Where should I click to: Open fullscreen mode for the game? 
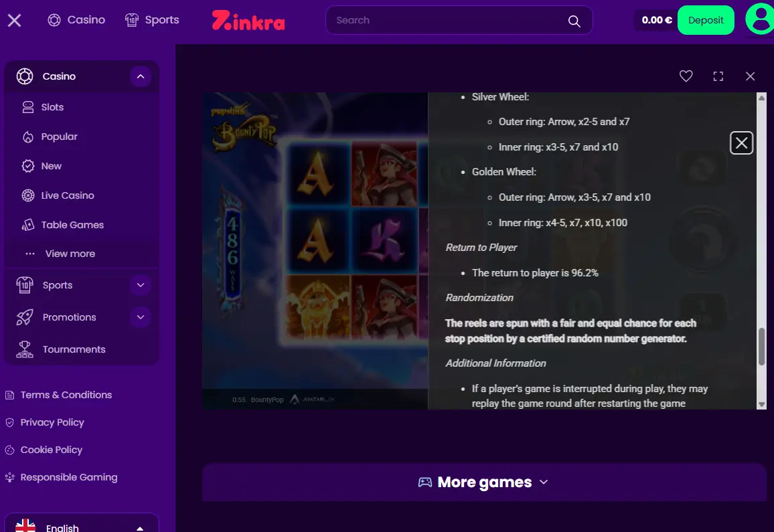click(x=718, y=76)
